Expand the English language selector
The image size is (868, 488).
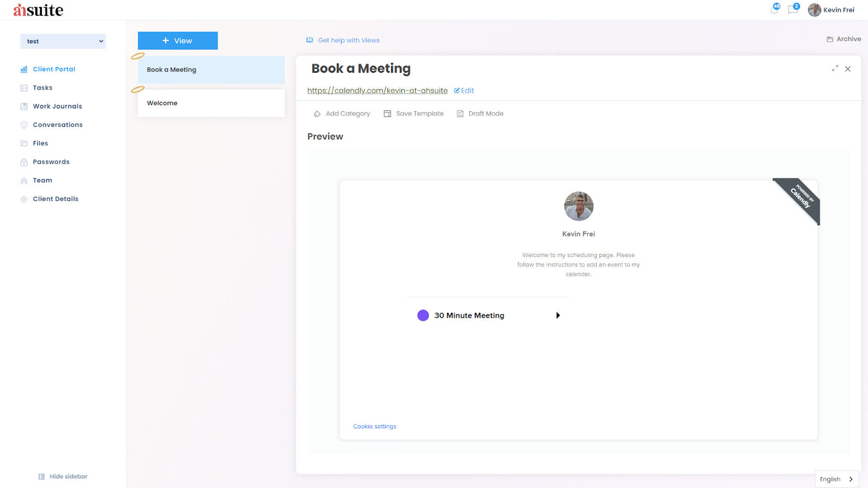pos(837,479)
